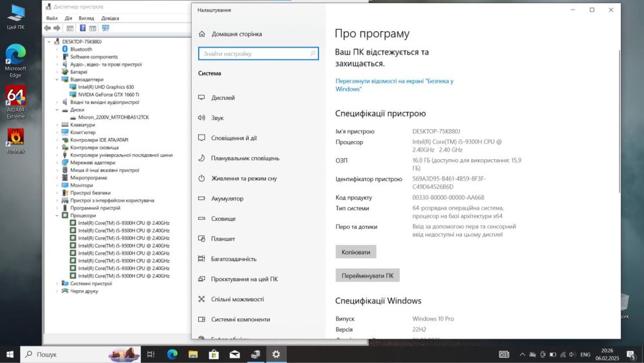Go back in Device Manager toolbar

point(48,28)
